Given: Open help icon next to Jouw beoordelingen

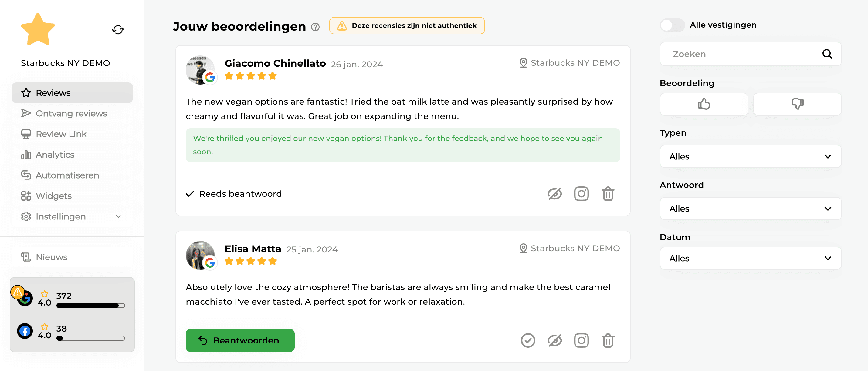Looking at the screenshot, I should (x=315, y=27).
